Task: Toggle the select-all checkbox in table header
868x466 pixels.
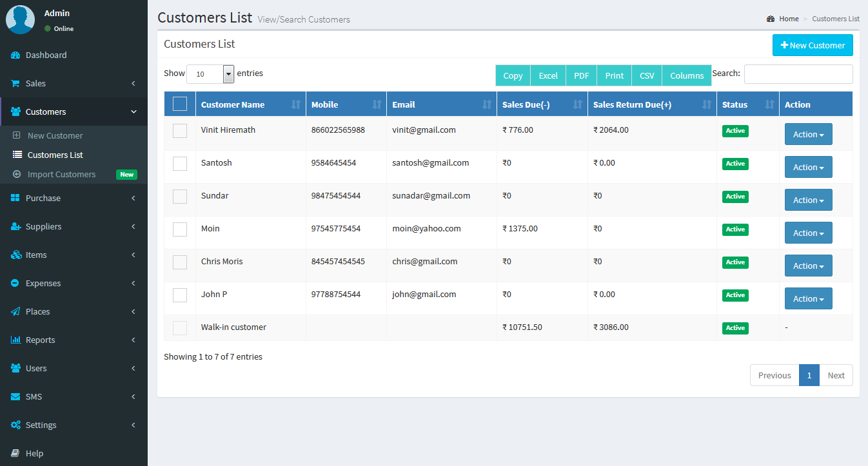Action: pyautogui.click(x=180, y=104)
